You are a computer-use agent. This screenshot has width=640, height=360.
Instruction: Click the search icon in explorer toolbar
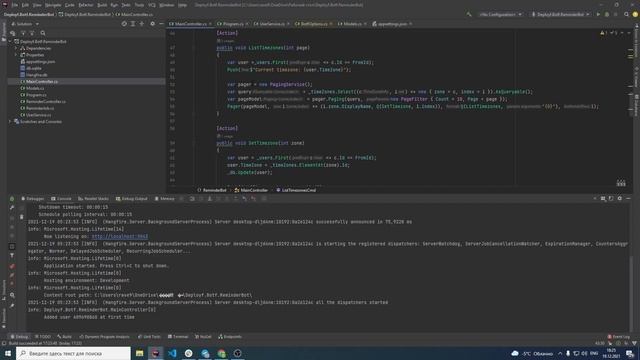pyautogui.click(x=43, y=33)
